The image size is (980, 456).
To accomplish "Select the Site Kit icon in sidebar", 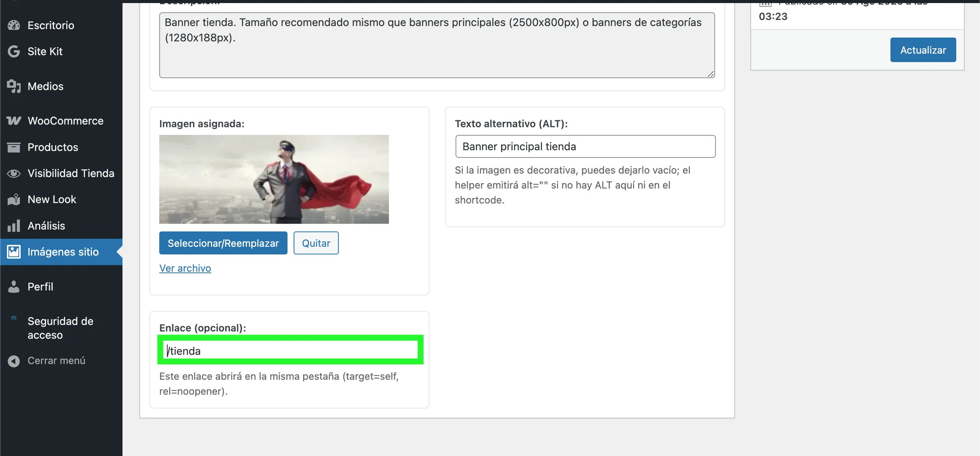I will coord(13,51).
